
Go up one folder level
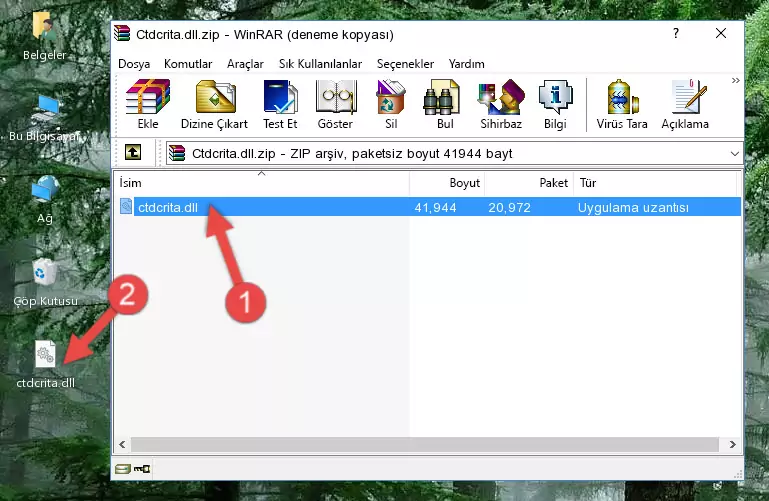click(133, 152)
